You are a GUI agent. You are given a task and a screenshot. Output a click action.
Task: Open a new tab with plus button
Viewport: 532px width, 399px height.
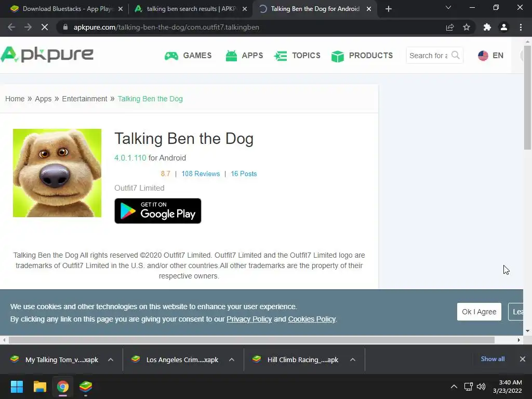click(x=389, y=9)
